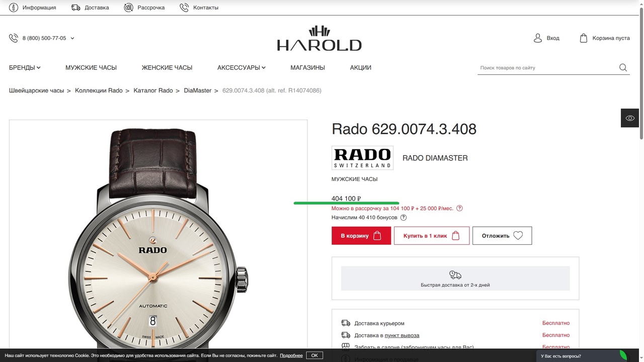Expand the АКСЕССУАРЫ dropdown menu

242,67
